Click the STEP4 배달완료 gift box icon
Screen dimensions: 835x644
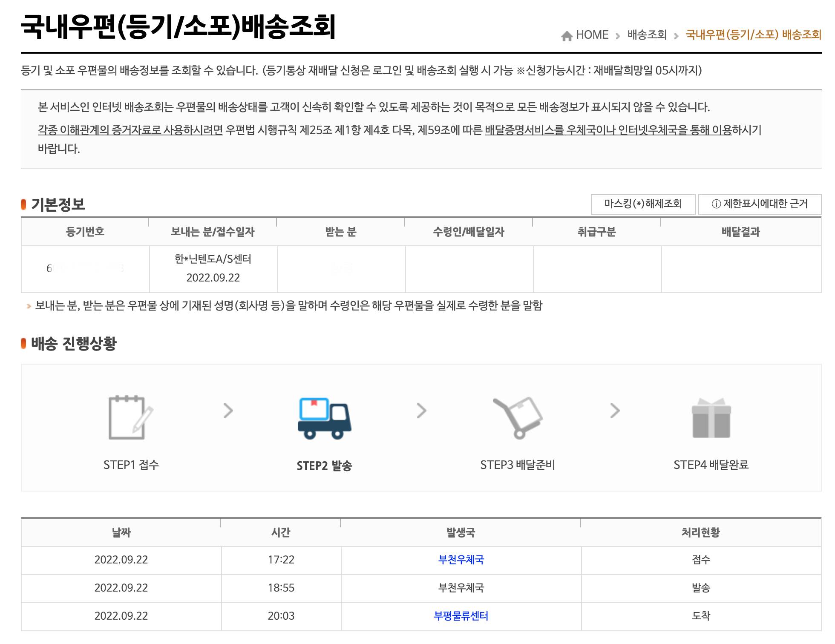711,418
